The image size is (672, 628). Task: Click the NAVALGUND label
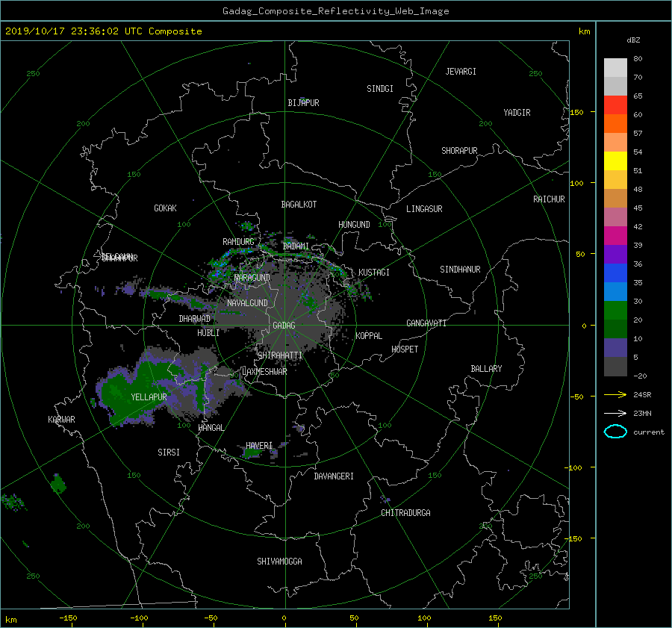247,302
